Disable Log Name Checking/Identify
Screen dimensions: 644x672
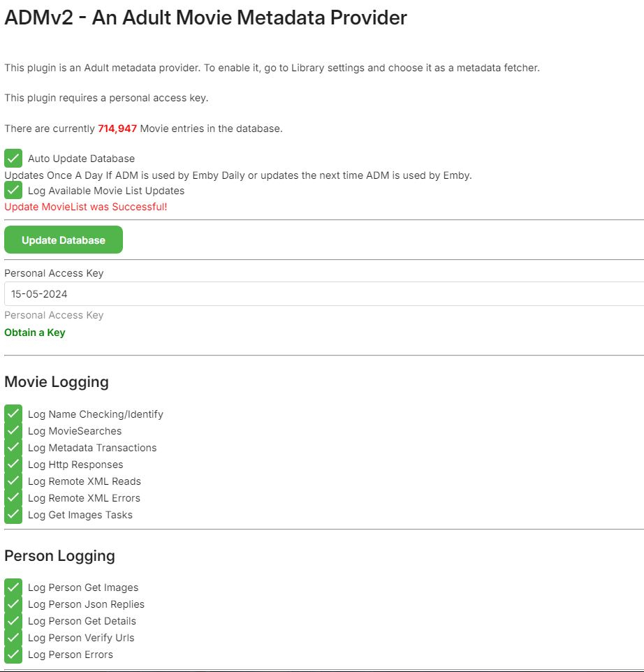tap(13, 414)
